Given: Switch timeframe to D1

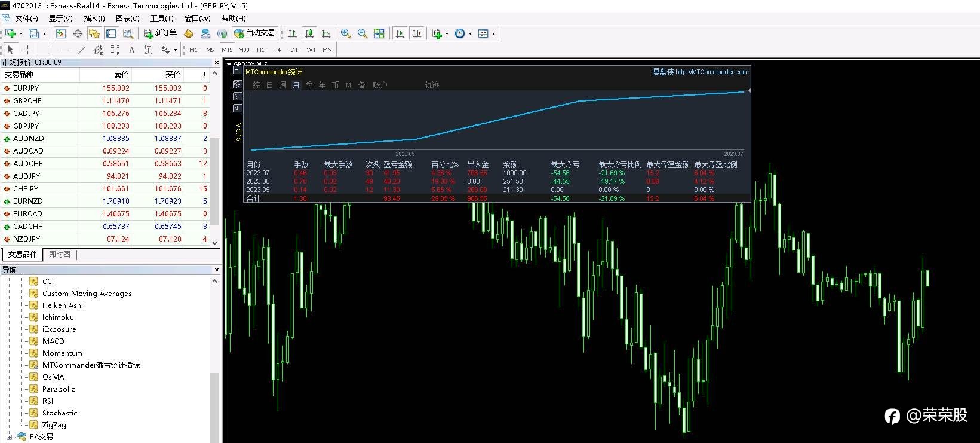Looking at the screenshot, I should point(294,50).
